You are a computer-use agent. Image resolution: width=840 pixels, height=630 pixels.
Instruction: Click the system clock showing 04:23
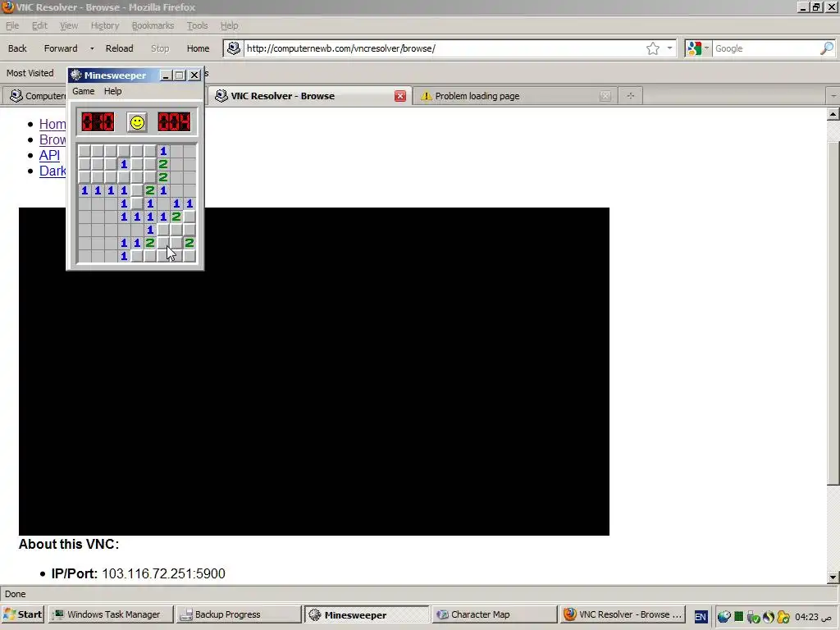[813, 617]
